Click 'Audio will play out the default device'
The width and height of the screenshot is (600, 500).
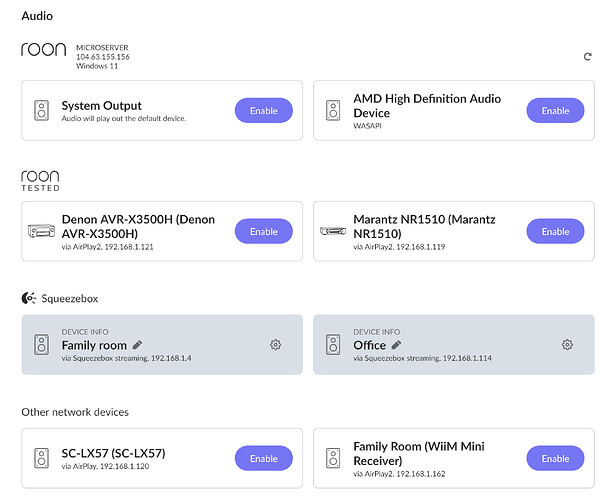(x=124, y=119)
